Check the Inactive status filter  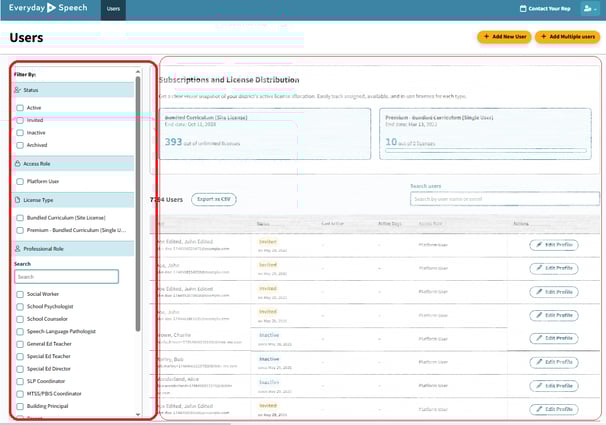pos(20,133)
